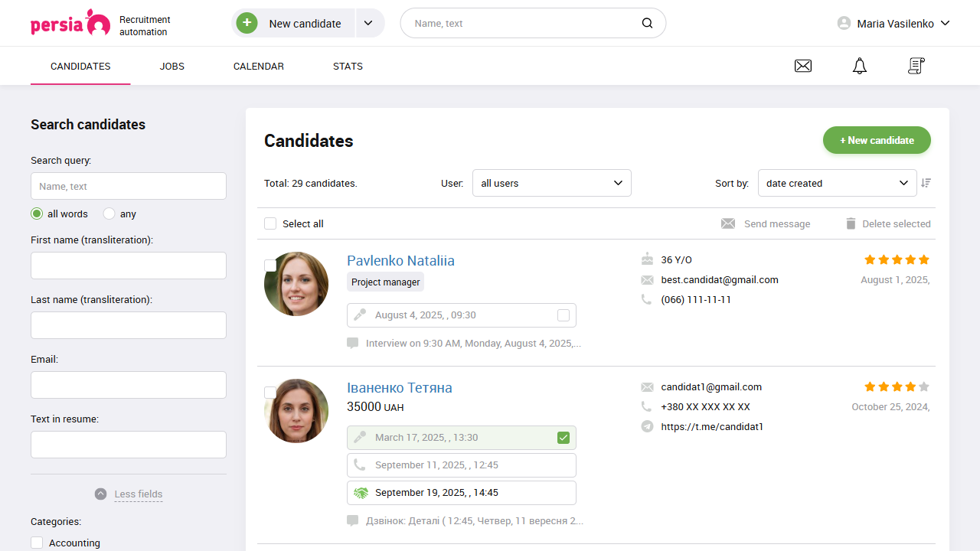
Task: Check the Select all checkbox
Action: pyautogui.click(x=270, y=223)
